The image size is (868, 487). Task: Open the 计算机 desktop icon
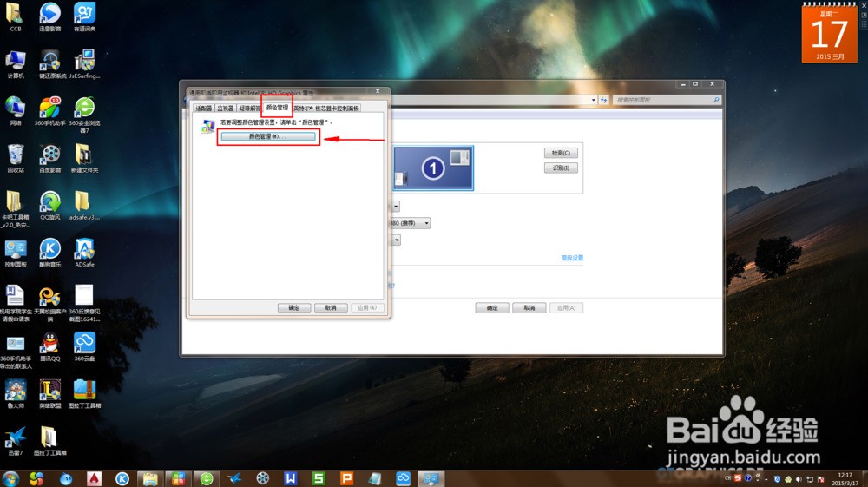(x=16, y=63)
